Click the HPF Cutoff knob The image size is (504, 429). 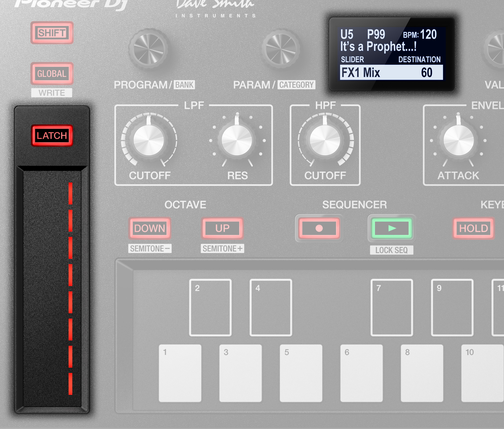(325, 140)
